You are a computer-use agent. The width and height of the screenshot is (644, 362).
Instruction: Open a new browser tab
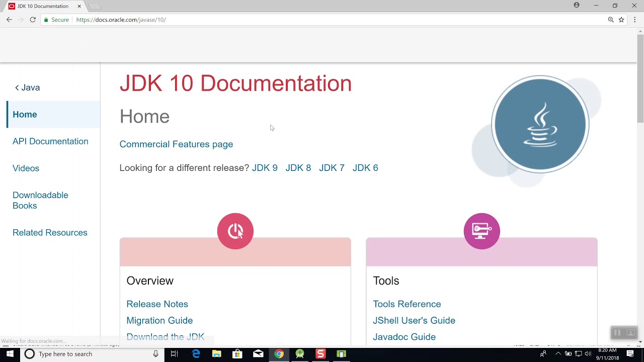pos(95,6)
